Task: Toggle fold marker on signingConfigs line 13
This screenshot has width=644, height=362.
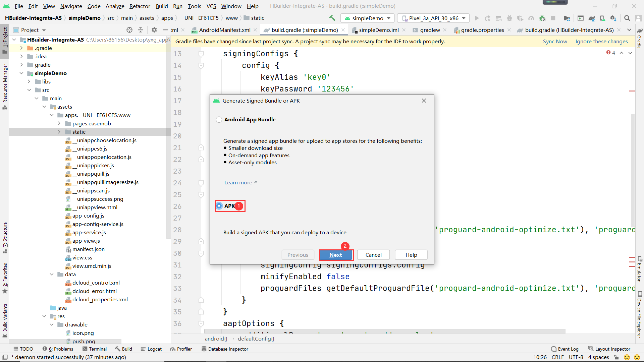Action: point(201,54)
